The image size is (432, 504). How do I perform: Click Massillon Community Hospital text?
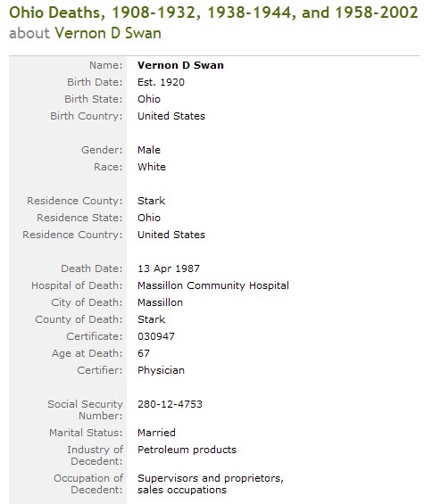coord(213,285)
